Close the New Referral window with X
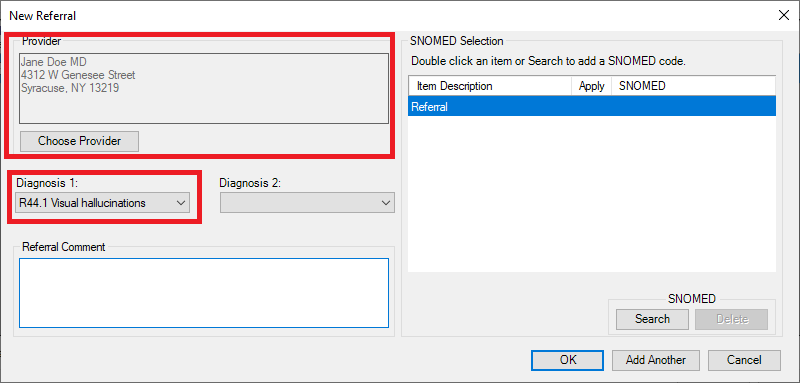This screenshot has height=383, width=800. (783, 15)
